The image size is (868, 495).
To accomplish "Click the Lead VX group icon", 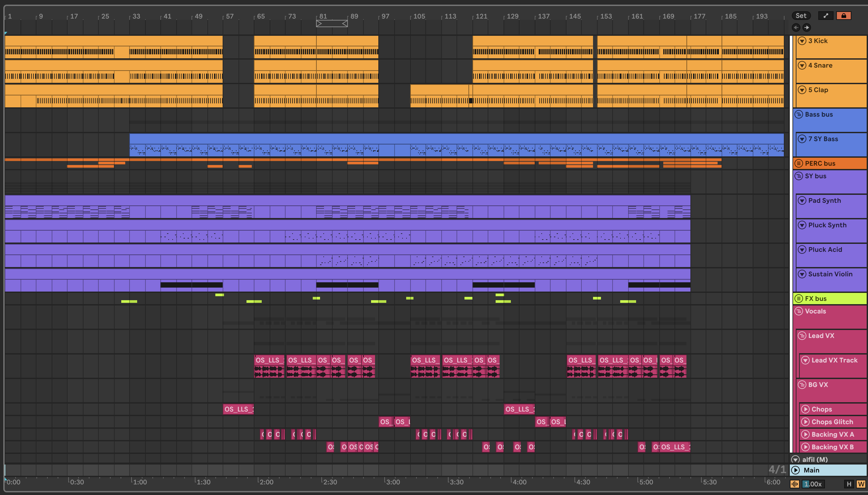I will [802, 336].
